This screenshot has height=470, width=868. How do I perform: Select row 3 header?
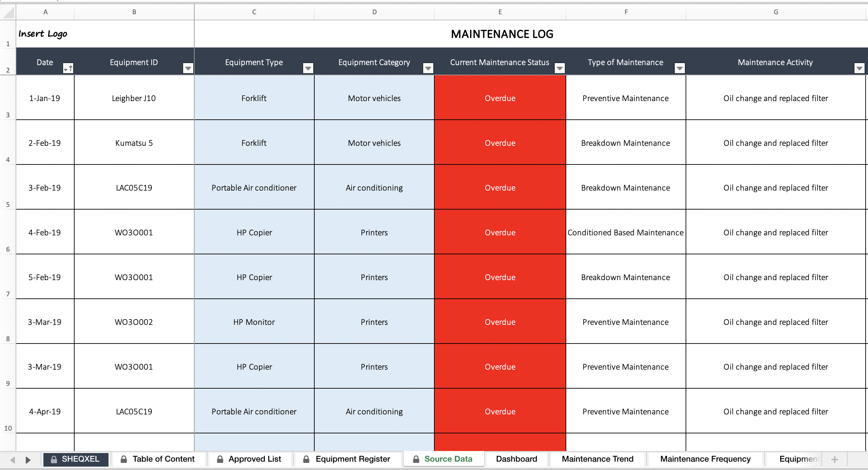pos(8,98)
